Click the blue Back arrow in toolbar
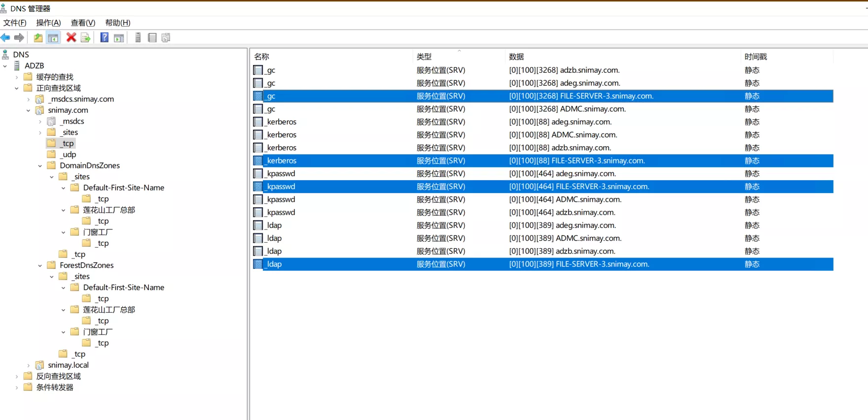The height and width of the screenshot is (420, 868). point(5,38)
